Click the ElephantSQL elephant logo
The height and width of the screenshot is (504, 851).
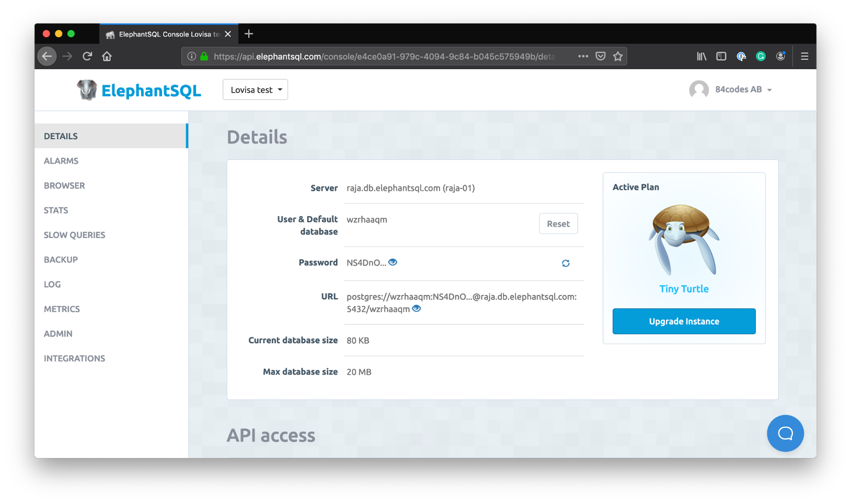(x=87, y=90)
